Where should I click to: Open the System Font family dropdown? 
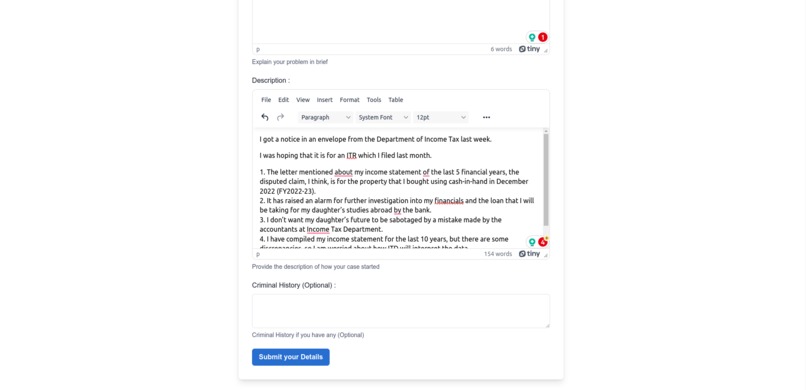(x=383, y=117)
